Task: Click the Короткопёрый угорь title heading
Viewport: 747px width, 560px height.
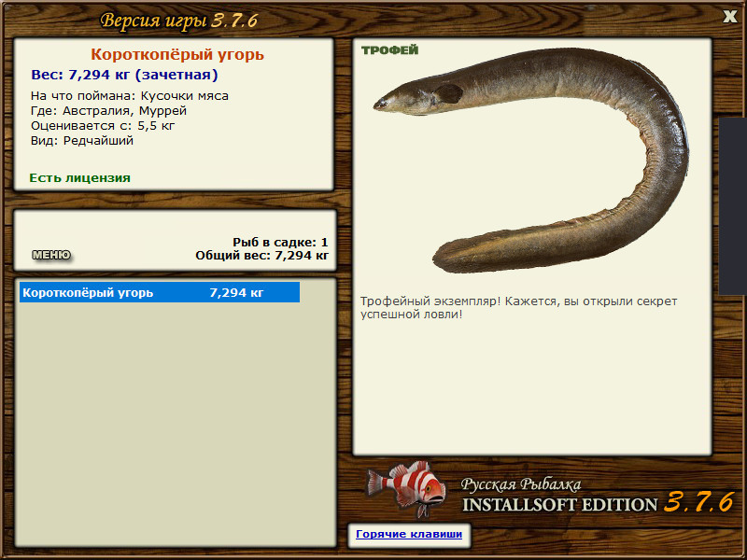Action: (x=177, y=54)
